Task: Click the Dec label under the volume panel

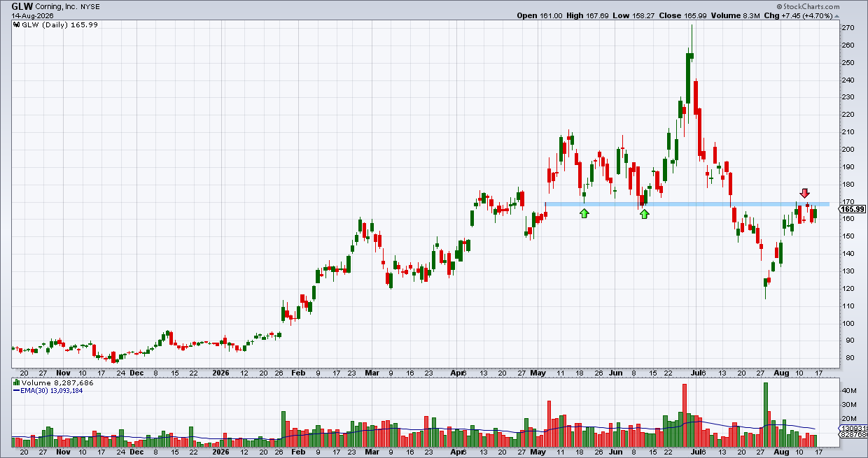Action: pyautogui.click(x=136, y=452)
